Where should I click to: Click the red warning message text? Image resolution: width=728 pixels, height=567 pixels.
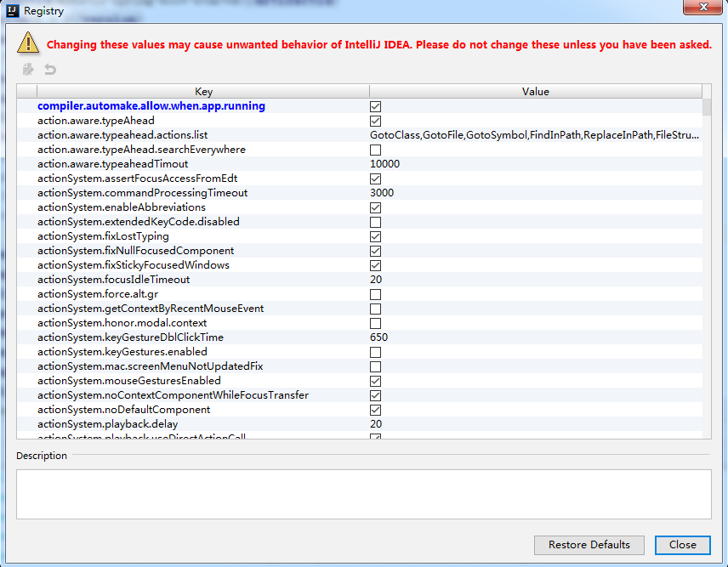coord(378,44)
